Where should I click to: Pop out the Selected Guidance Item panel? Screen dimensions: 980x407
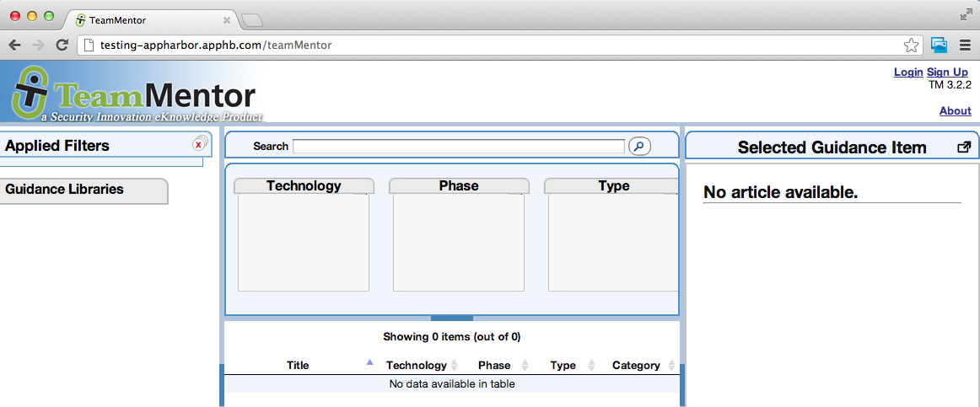tap(964, 147)
